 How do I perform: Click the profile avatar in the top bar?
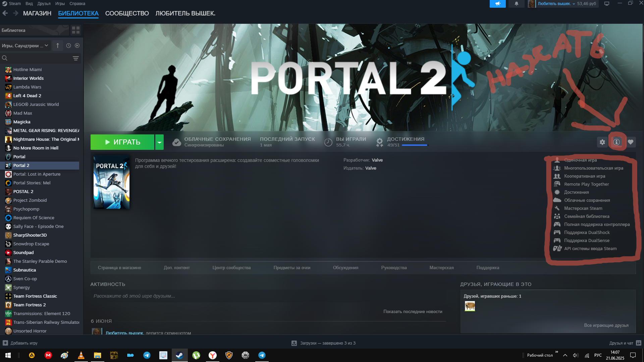click(531, 4)
